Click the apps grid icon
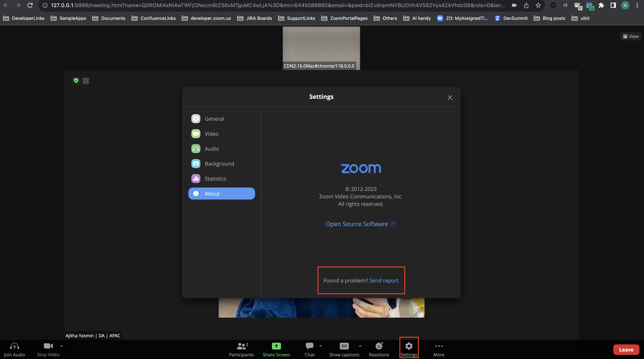 86,81
